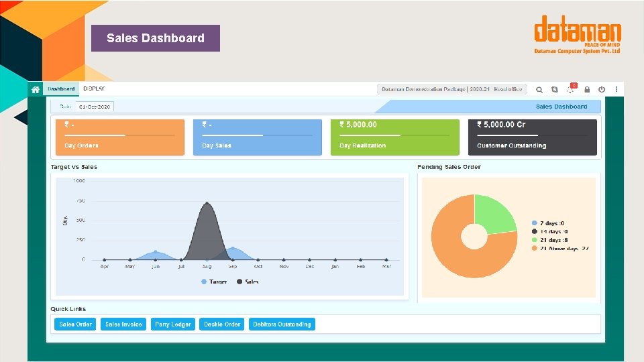Switch to the Dashboard tab

click(61, 88)
